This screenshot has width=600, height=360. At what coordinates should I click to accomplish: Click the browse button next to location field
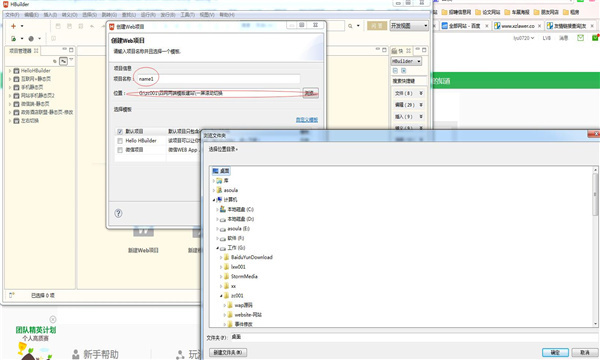click(310, 93)
